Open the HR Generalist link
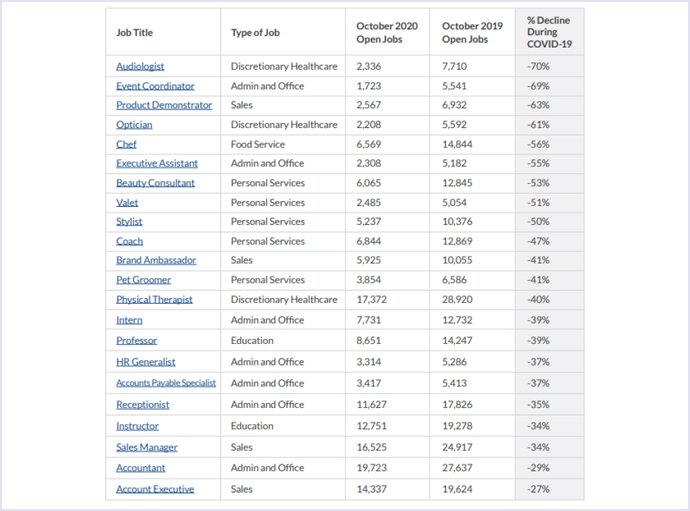Image resolution: width=690 pixels, height=511 pixels. (x=145, y=362)
